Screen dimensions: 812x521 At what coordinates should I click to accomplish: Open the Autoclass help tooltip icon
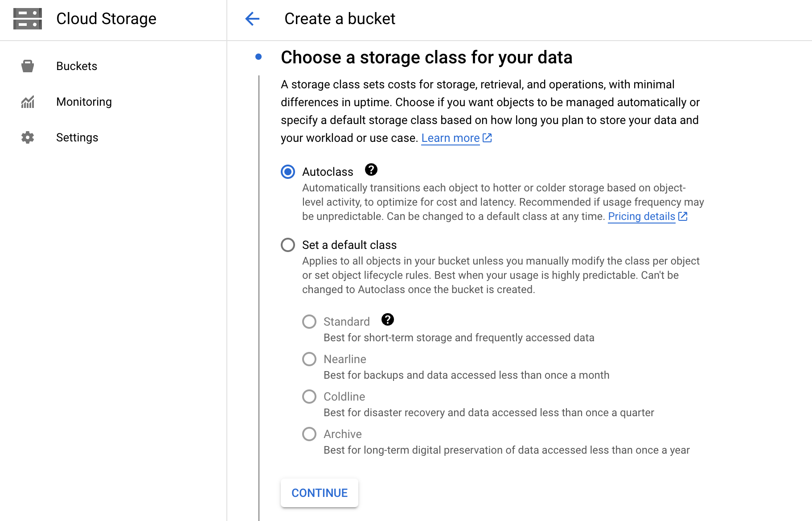371,170
